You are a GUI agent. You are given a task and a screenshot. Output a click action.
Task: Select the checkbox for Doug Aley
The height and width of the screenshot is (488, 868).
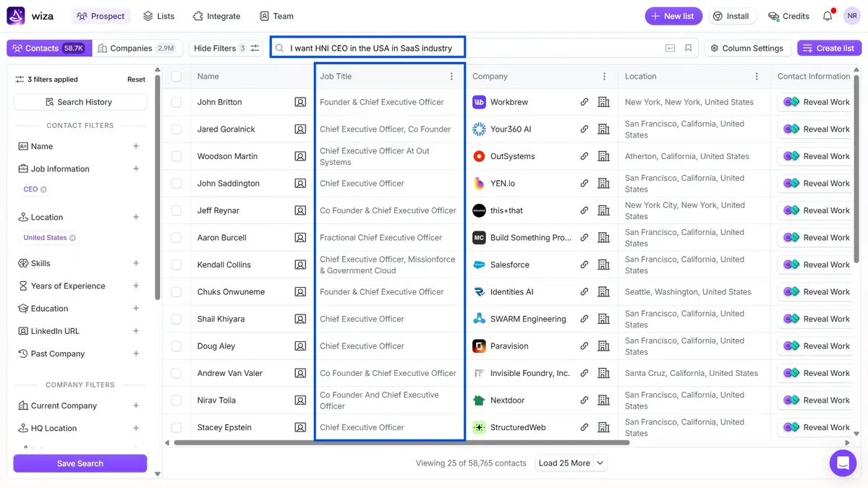[176, 346]
